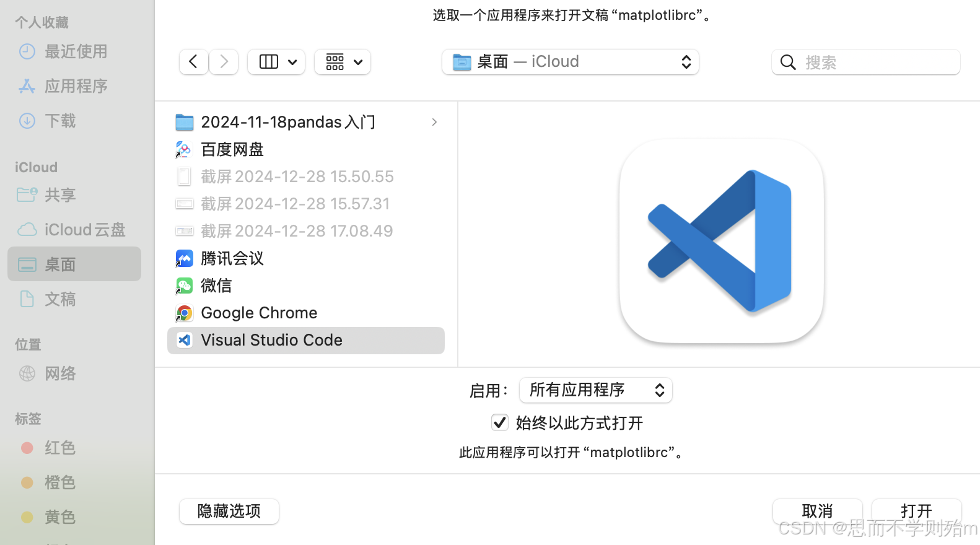
Task: Click the 网络 globe icon
Action: click(x=27, y=373)
